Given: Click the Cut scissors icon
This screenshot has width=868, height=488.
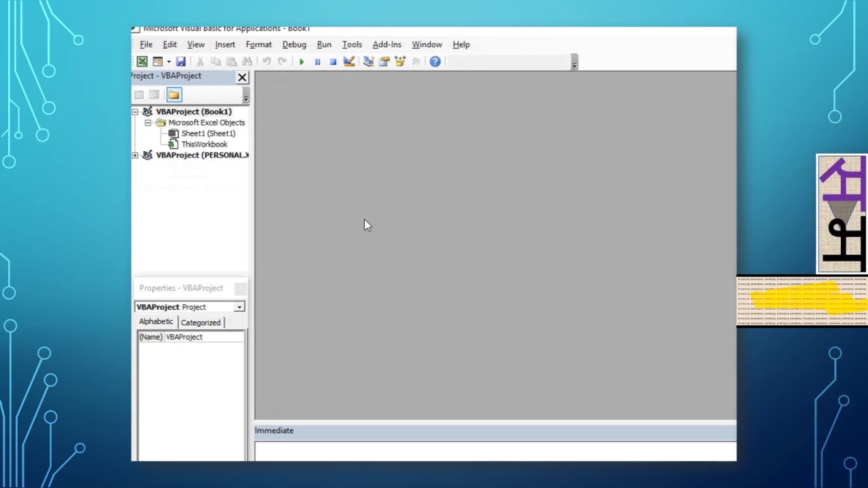Looking at the screenshot, I should 200,62.
